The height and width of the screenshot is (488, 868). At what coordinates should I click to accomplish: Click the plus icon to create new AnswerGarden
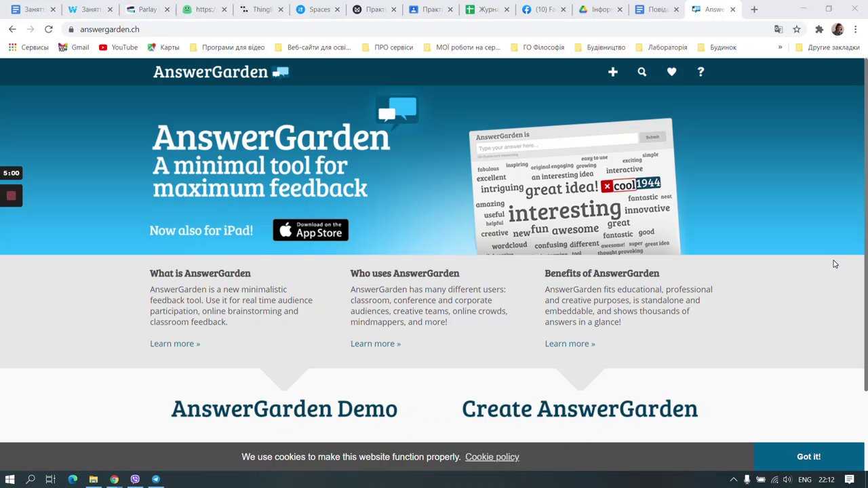point(612,72)
